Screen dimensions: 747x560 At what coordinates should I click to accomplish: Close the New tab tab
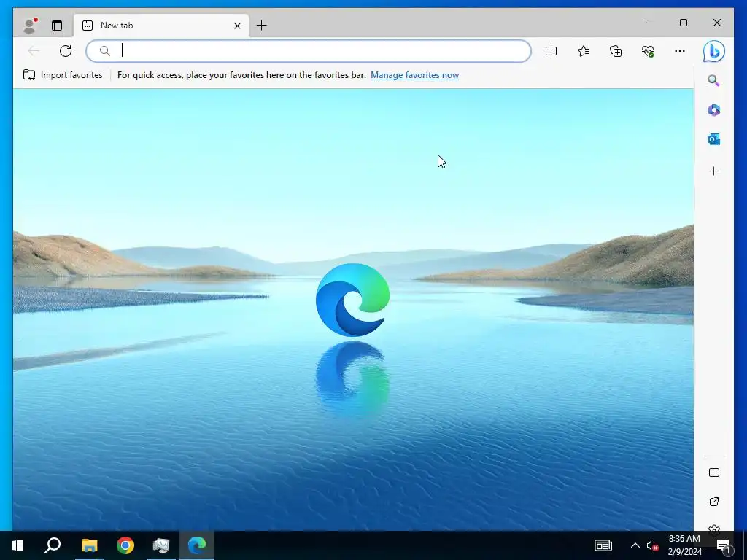237,26
